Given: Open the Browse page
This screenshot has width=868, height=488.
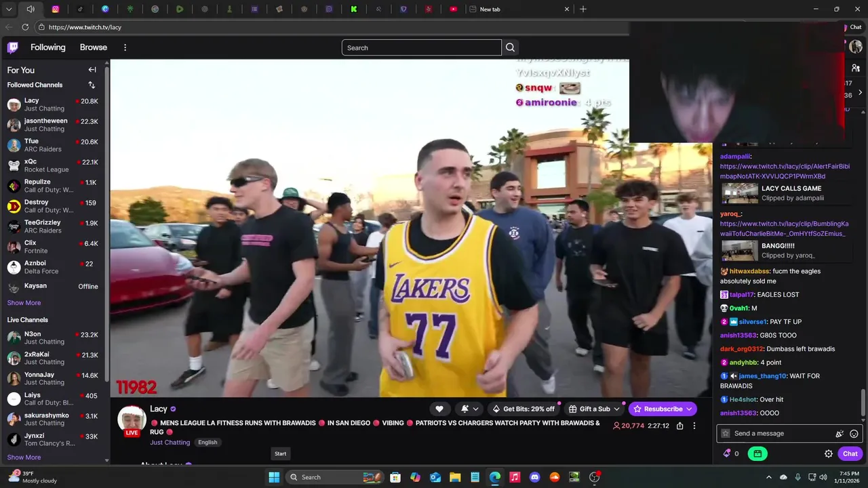Looking at the screenshot, I should pos(94,47).
